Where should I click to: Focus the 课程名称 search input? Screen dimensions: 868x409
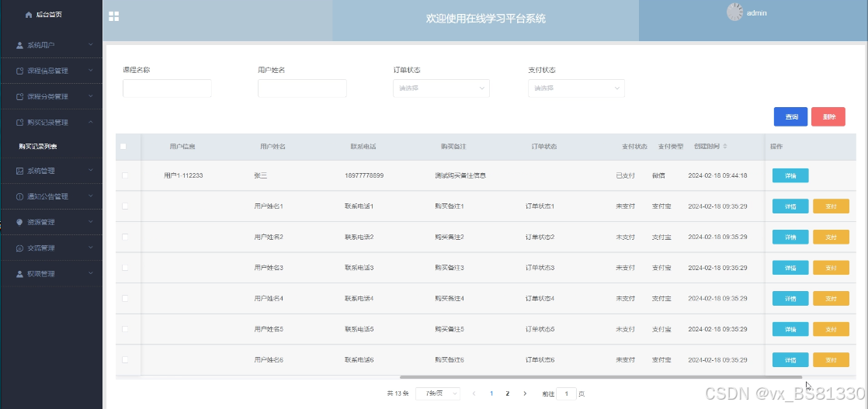point(167,88)
